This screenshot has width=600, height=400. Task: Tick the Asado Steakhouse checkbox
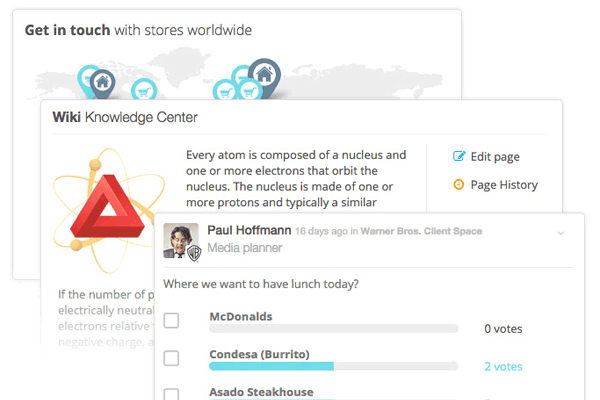(172, 393)
